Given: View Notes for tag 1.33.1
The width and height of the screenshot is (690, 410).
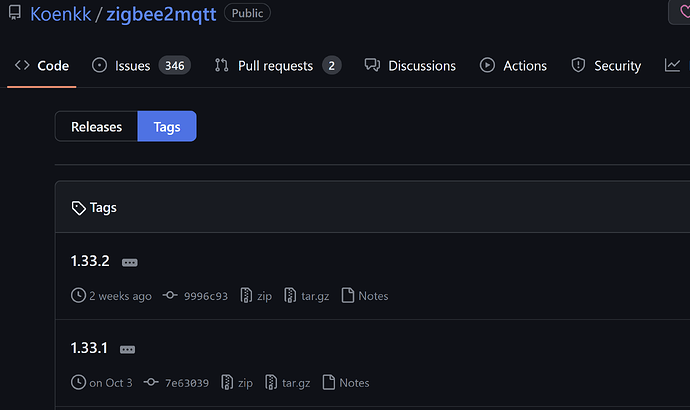Looking at the screenshot, I should coord(345,383).
